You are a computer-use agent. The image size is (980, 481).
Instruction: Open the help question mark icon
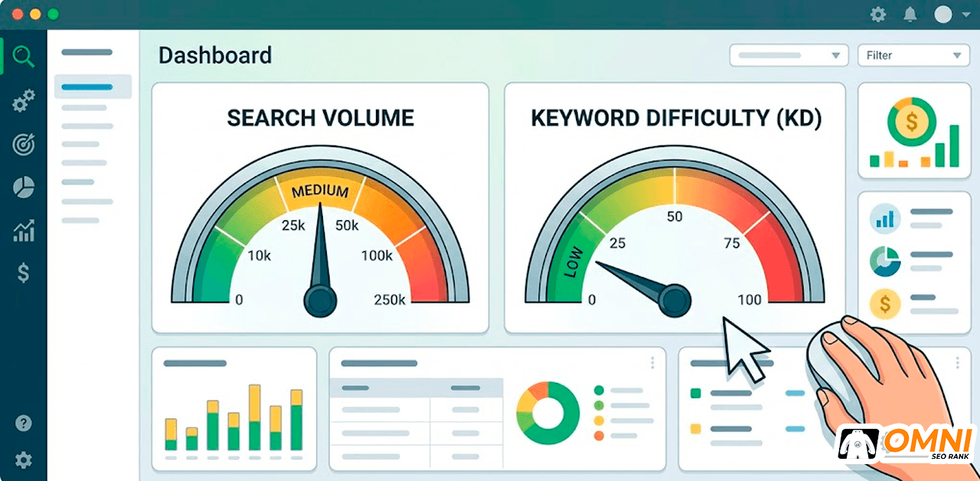click(24, 424)
